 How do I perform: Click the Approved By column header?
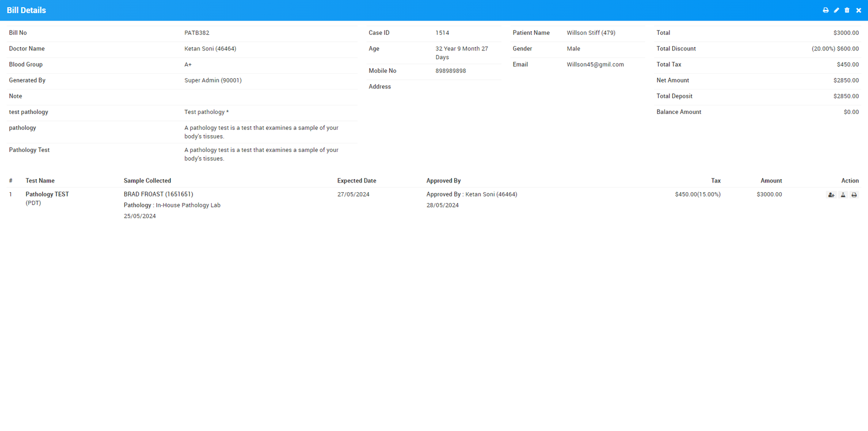point(443,181)
